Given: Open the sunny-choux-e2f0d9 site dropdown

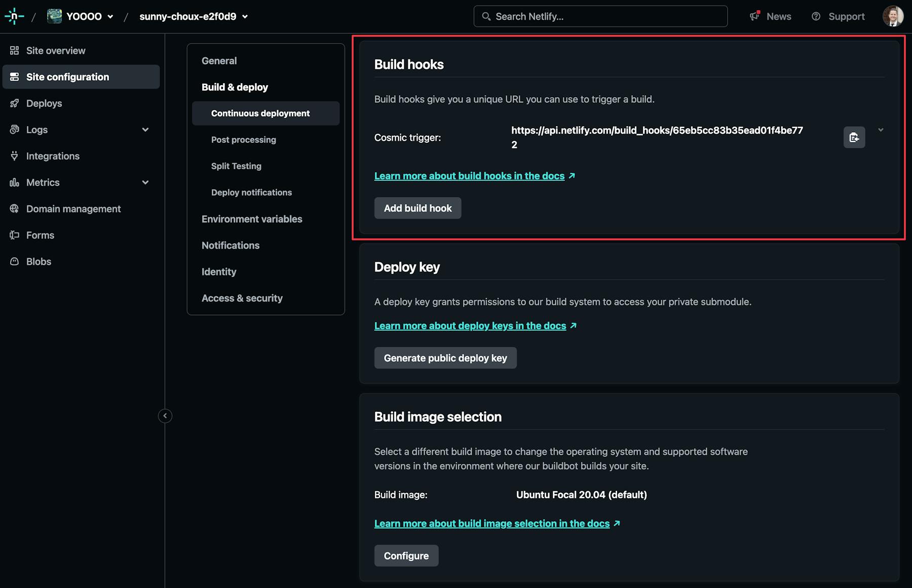Looking at the screenshot, I should (245, 16).
